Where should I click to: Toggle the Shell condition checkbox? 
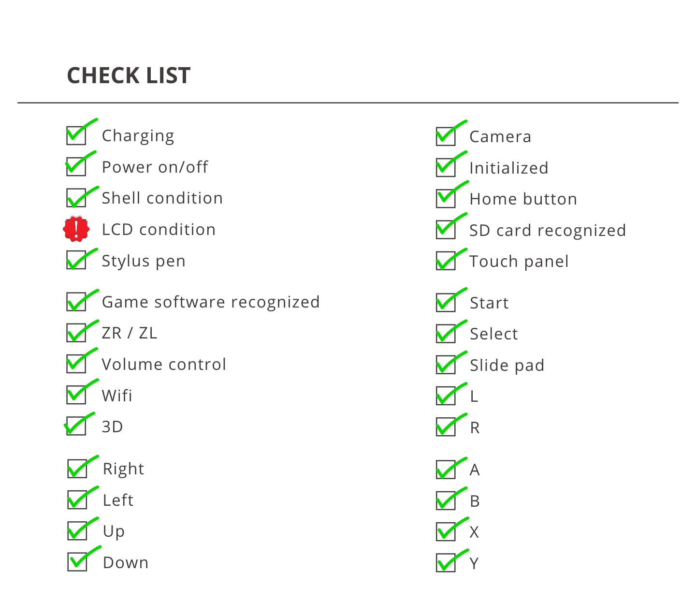(76, 198)
